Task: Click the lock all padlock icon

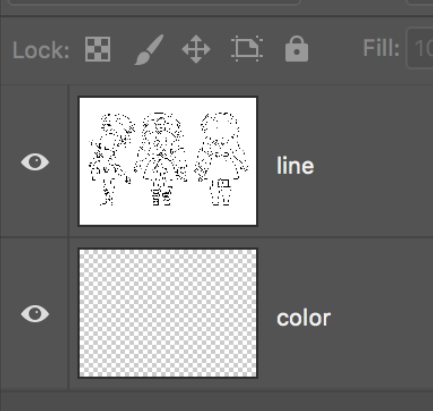Action: pos(297,49)
